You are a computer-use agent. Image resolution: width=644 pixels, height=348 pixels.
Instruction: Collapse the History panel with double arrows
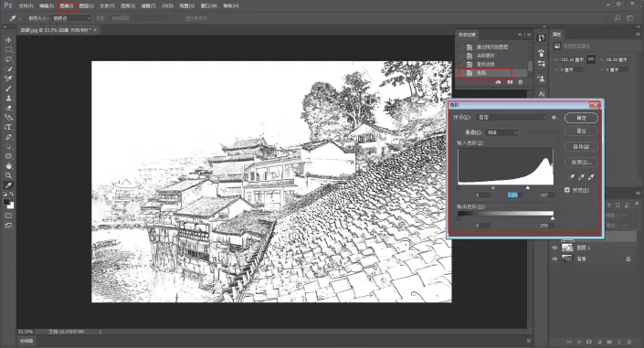(520, 35)
